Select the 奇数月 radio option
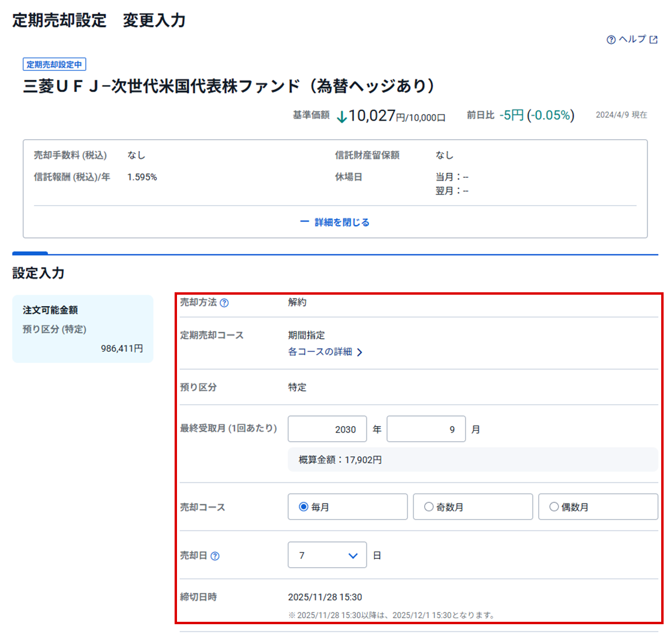This screenshot has width=672, height=644. (428, 507)
